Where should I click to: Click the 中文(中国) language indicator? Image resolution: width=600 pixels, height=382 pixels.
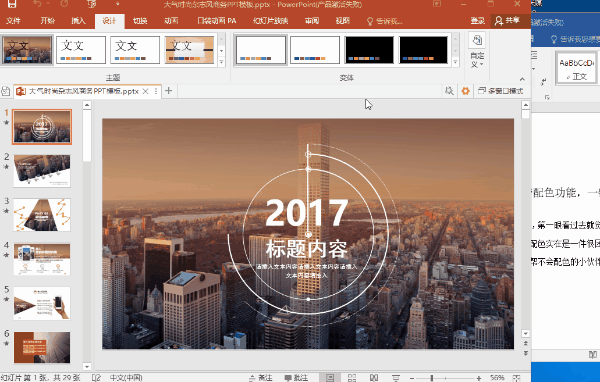126,378
